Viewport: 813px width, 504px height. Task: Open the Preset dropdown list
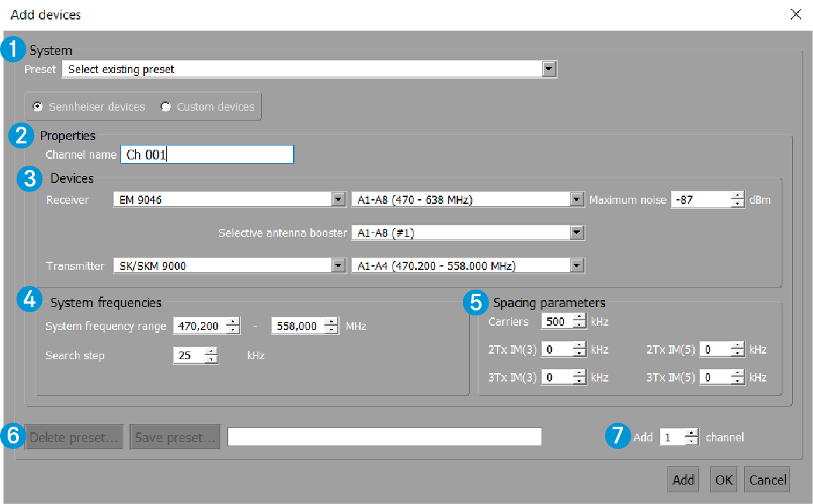[x=549, y=69]
